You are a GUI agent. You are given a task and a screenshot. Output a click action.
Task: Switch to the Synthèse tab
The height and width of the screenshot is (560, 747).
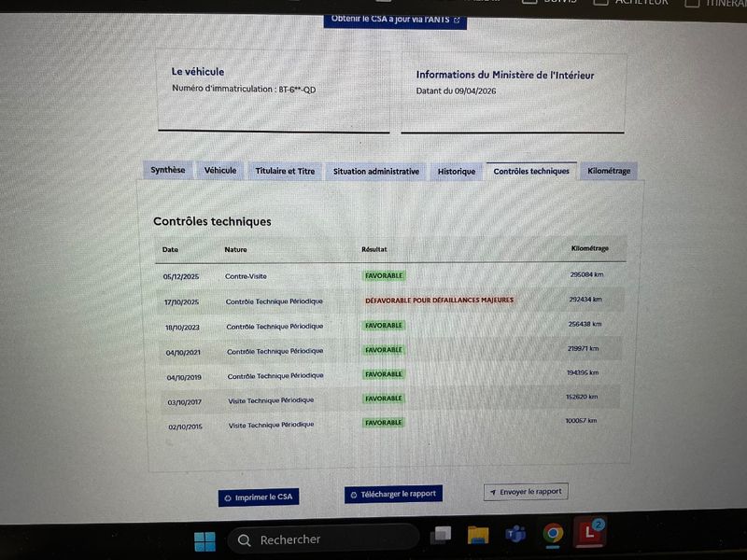[168, 170]
